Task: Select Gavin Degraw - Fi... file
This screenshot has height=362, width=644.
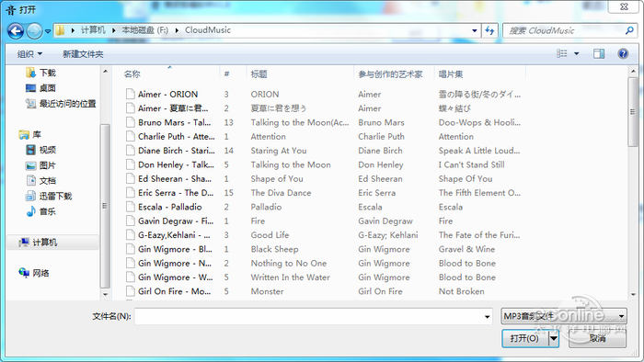Action: click(x=176, y=221)
